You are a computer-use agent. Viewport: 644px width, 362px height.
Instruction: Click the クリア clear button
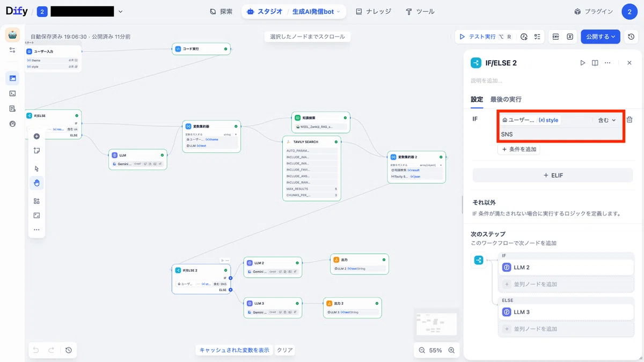[284, 350]
